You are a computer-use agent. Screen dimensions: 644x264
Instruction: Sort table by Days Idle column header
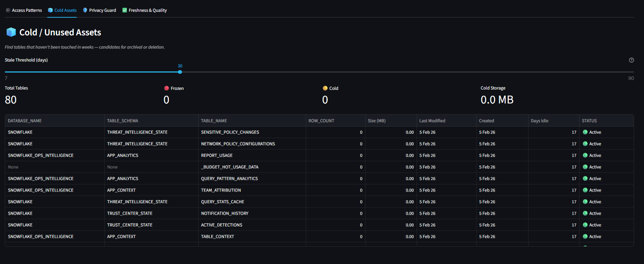[x=539, y=121]
